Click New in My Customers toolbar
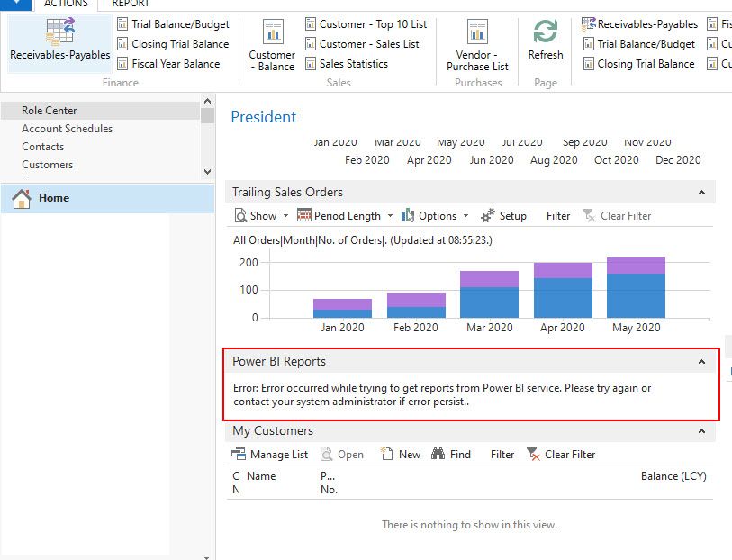Screen dimensions: 732x560 (x=401, y=454)
